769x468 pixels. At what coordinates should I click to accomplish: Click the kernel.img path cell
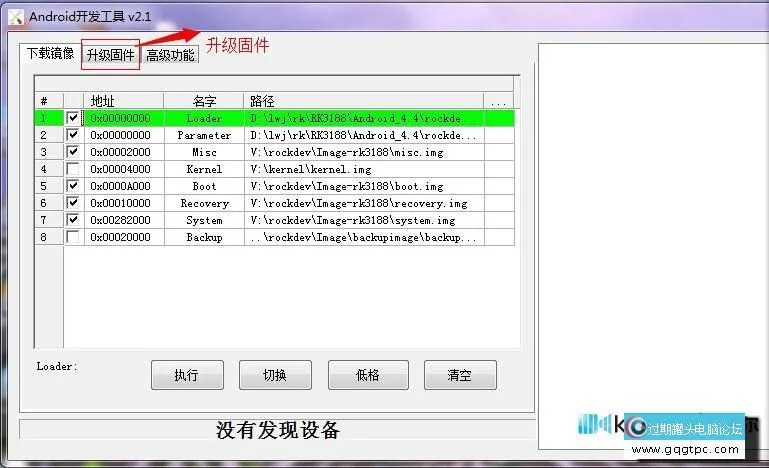pyautogui.click(x=364, y=169)
